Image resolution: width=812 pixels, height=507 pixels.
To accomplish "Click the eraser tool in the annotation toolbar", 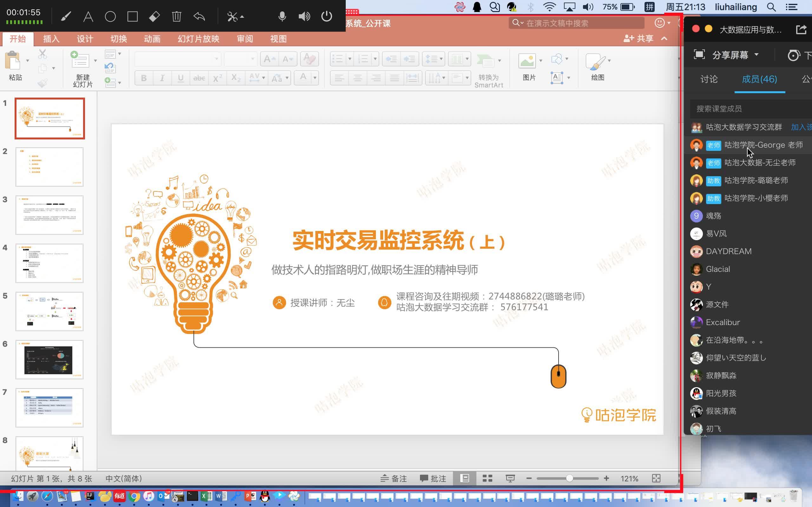I will point(154,16).
